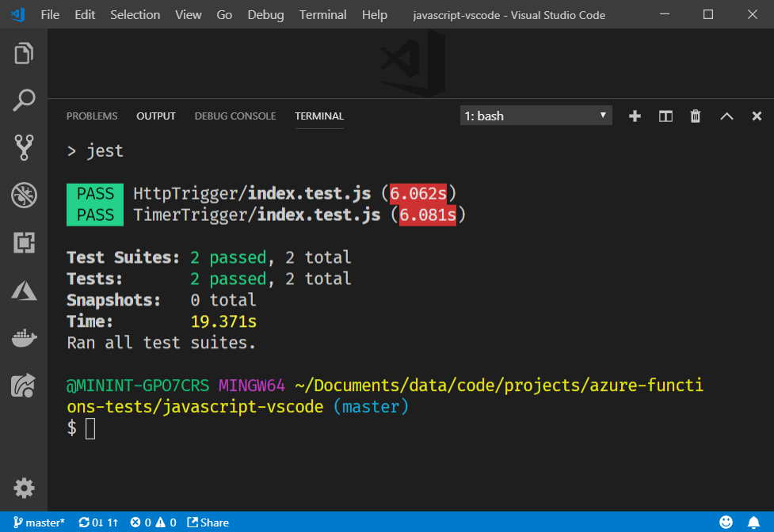Maximize the Visual Studio Code window
774x532 pixels.
[708, 14]
